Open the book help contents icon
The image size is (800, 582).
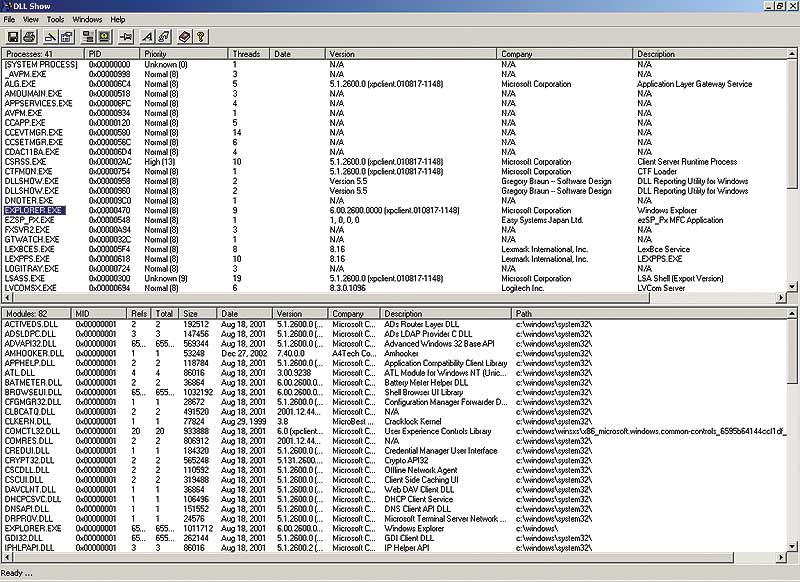[184, 37]
